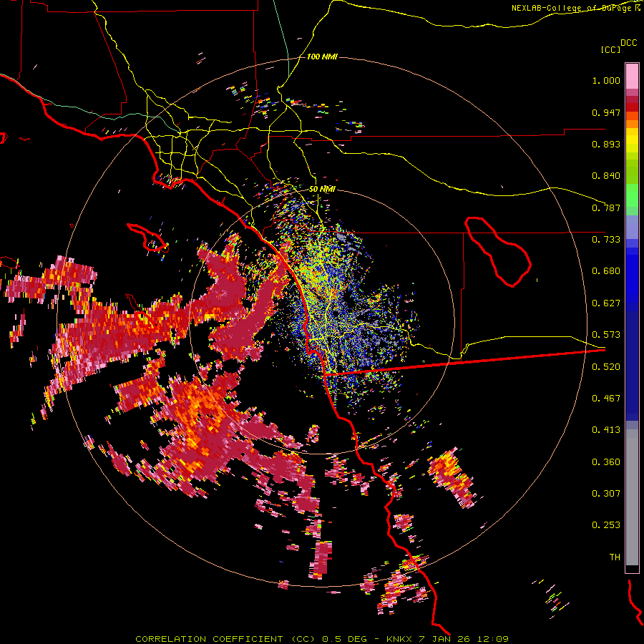Click the 0.307 value on the CC scale
Viewport: 644px width, 644px height.
click(606, 494)
